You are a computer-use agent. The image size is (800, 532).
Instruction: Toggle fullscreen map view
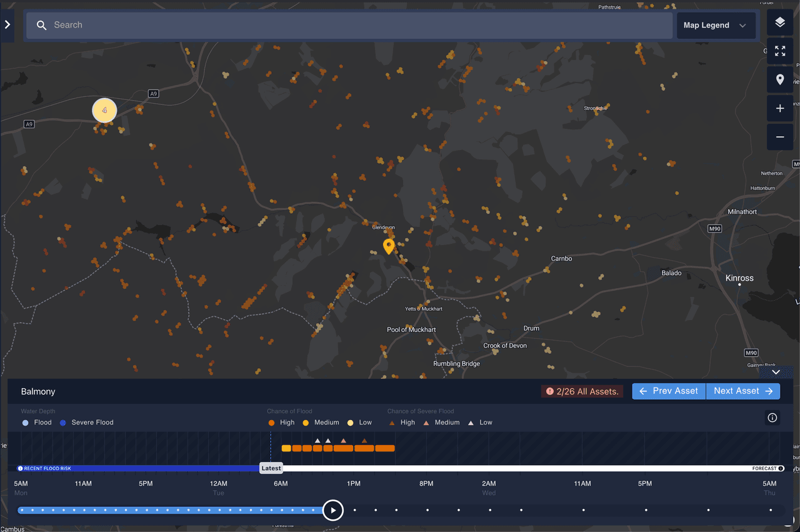tap(780, 51)
